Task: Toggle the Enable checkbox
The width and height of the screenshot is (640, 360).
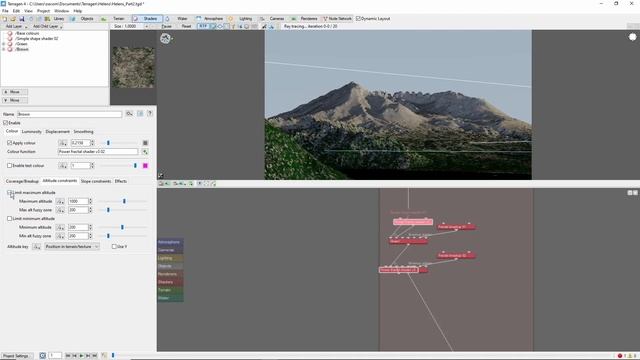Action: pyautogui.click(x=6, y=123)
